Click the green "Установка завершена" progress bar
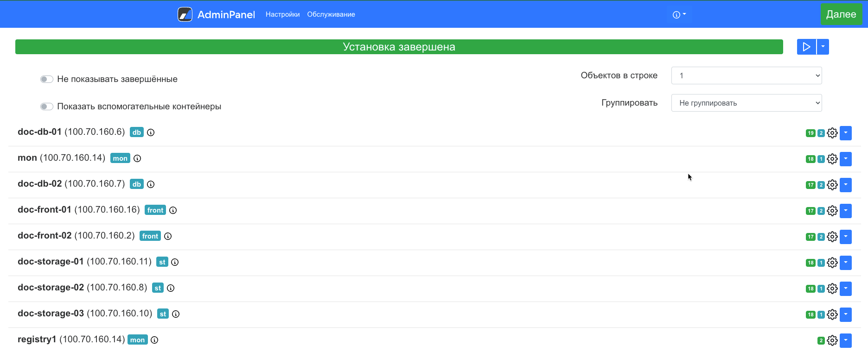 [399, 47]
